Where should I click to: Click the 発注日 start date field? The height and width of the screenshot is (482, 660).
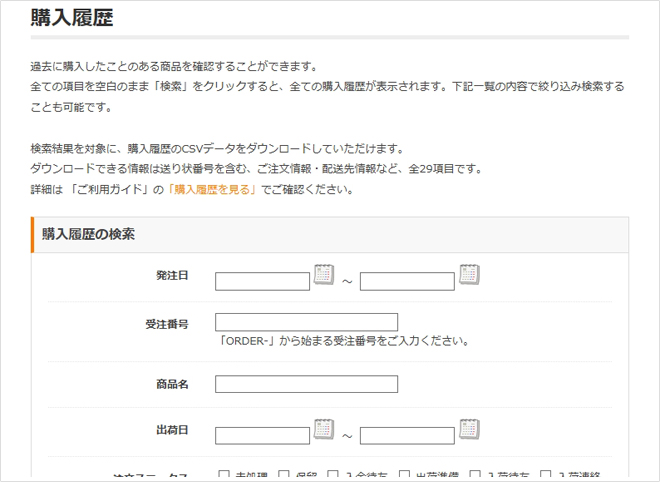point(262,281)
